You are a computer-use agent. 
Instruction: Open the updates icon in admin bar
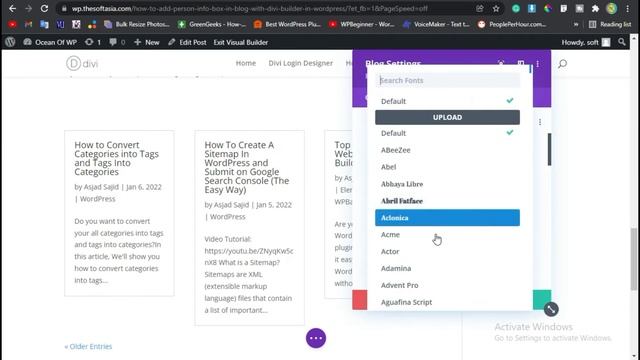coord(93,42)
